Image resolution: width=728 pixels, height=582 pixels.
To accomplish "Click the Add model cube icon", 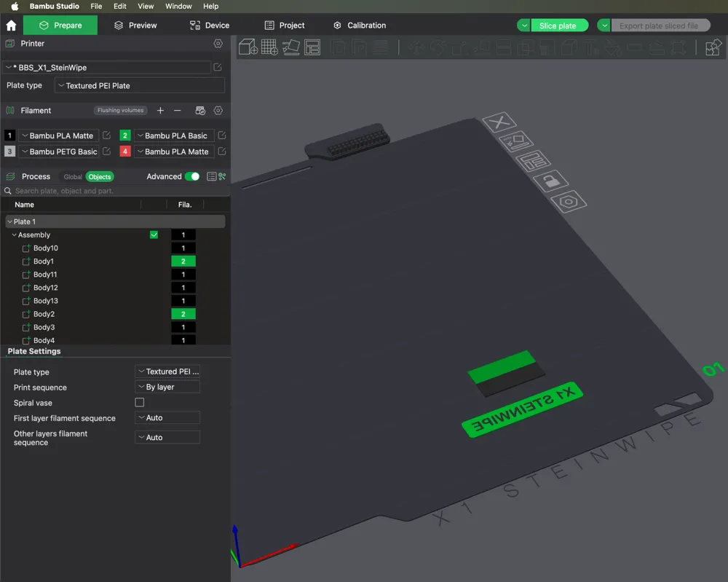I will (248, 47).
